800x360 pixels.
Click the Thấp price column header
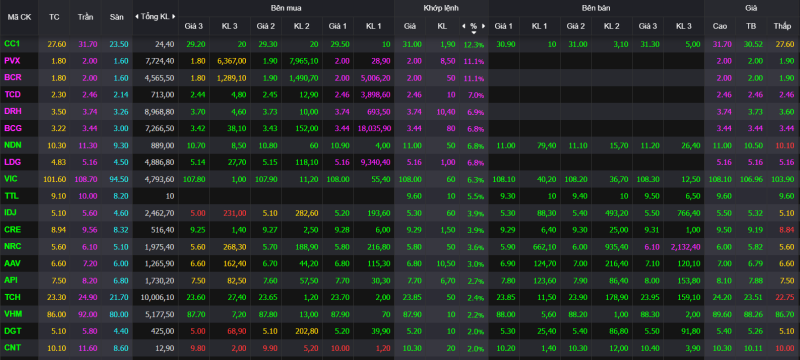tap(782, 25)
